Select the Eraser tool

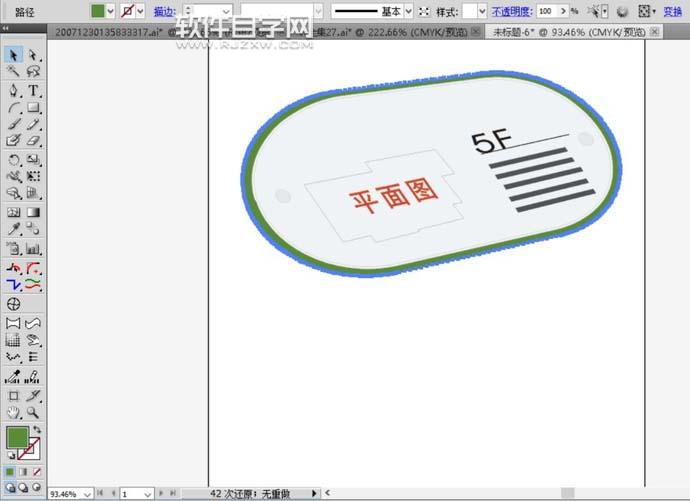[x=33, y=140]
